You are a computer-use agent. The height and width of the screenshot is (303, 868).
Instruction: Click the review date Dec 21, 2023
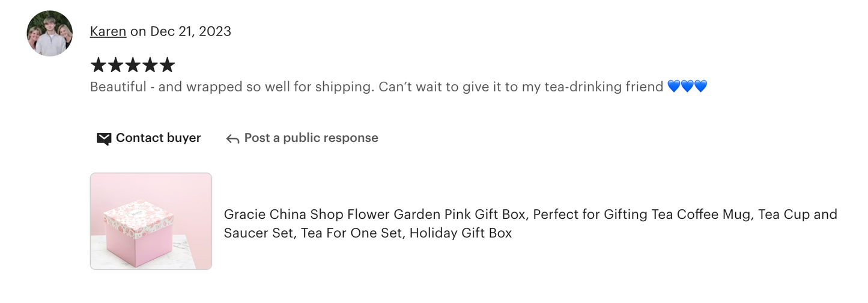point(190,31)
